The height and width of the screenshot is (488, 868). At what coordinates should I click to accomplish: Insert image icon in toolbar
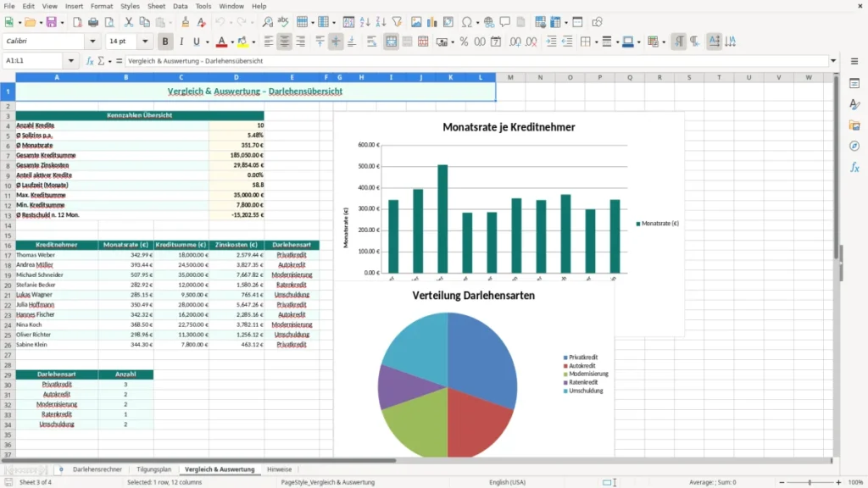[416, 22]
